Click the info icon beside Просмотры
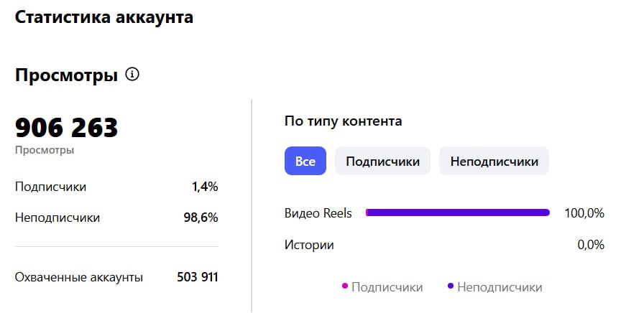 coord(132,74)
